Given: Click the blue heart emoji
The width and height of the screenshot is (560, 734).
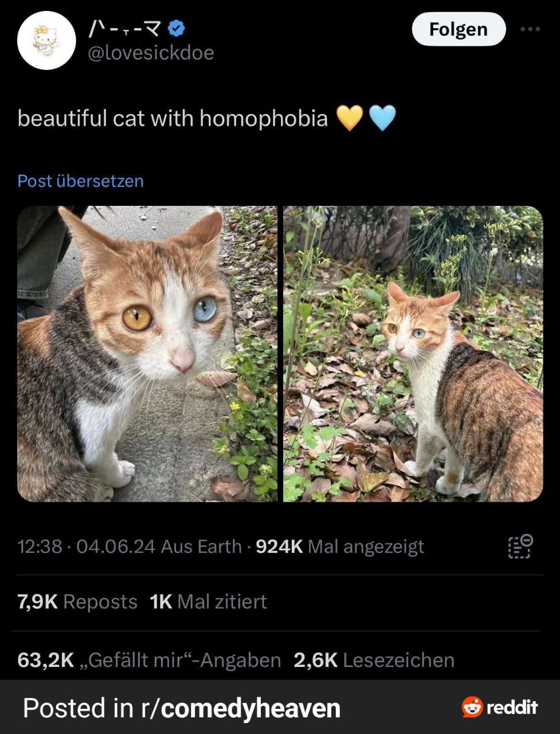Looking at the screenshot, I should (x=382, y=118).
